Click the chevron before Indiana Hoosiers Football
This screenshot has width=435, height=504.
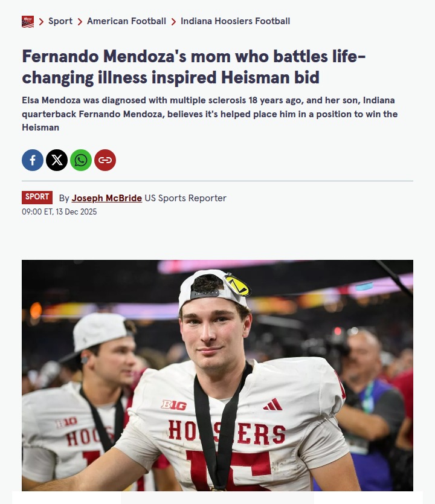[173, 22]
